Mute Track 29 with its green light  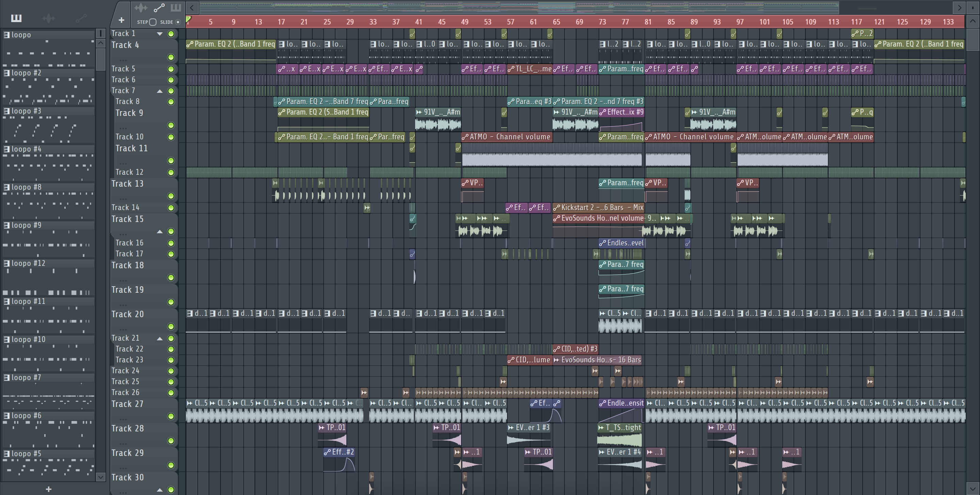[171, 465]
